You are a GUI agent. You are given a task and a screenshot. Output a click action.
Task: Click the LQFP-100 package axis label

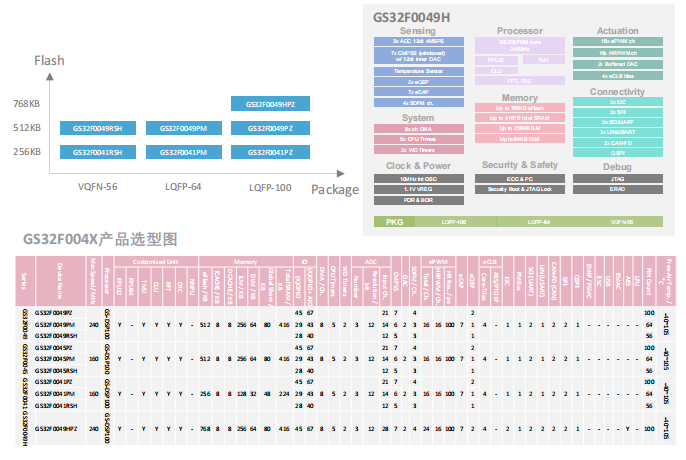[270, 188]
